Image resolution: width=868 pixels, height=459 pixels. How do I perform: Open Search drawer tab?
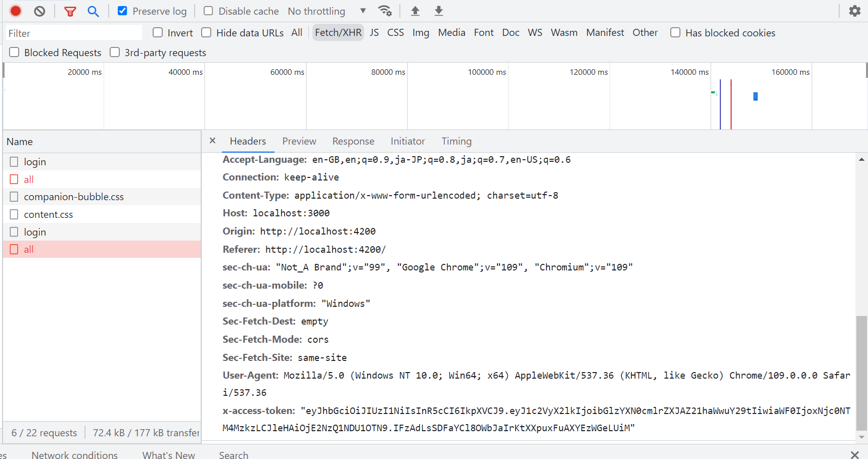(234, 455)
